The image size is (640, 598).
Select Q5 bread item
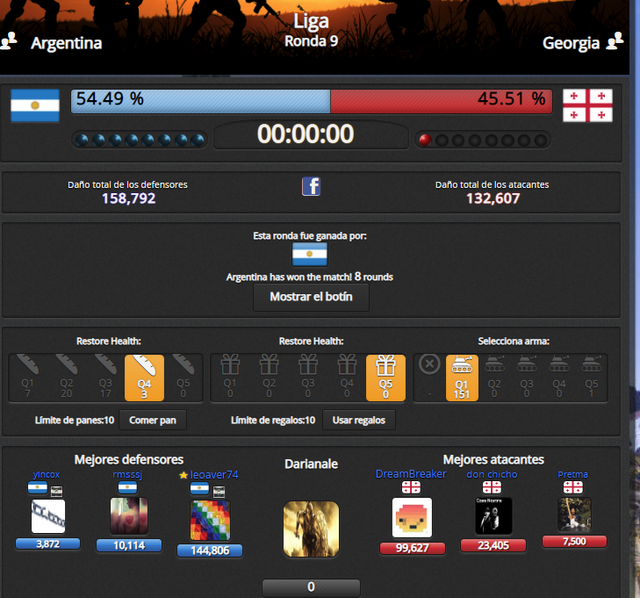point(183,377)
